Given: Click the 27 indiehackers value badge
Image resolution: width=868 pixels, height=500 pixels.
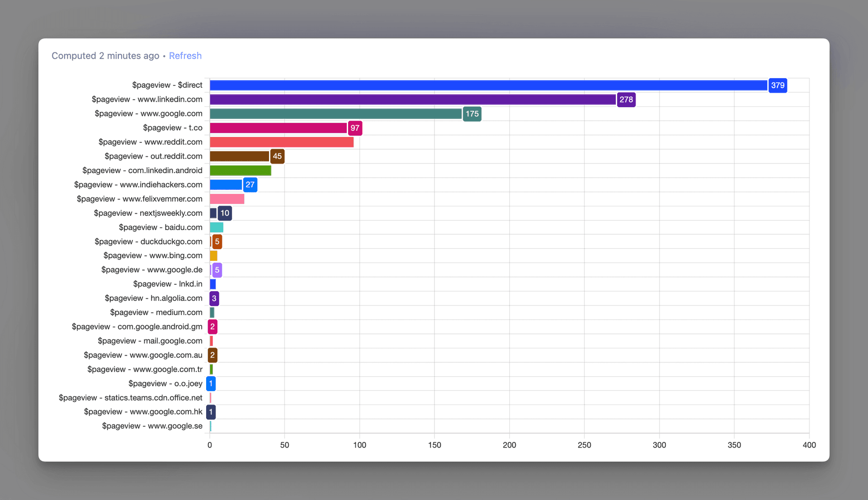Looking at the screenshot, I should [250, 185].
